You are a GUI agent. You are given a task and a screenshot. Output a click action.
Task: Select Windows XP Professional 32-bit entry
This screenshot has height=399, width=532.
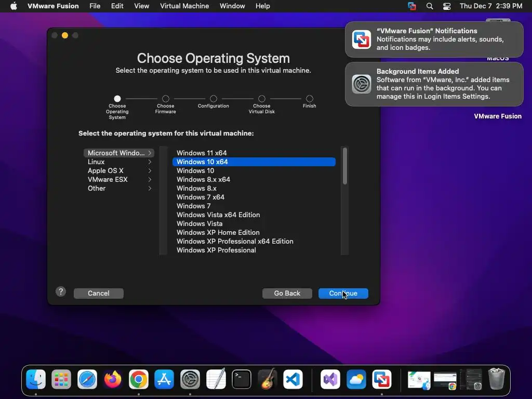[254, 250]
